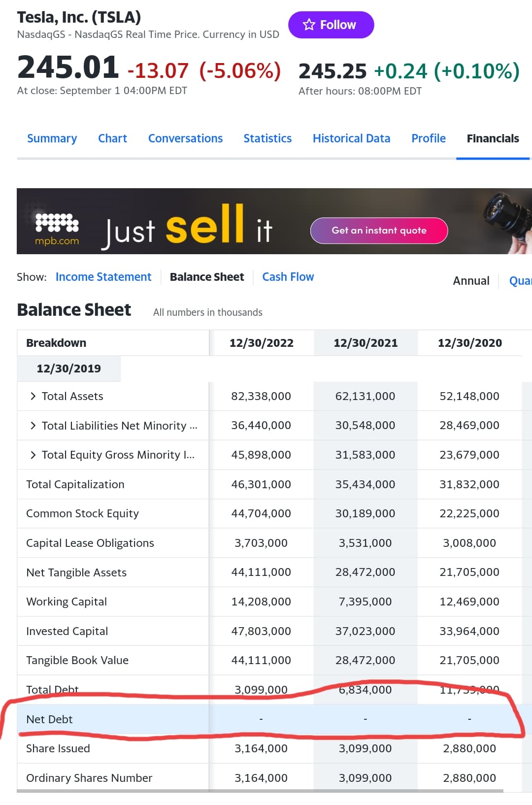
Task: Expand Total Liabilities Net Minority row
Action: pos(33,426)
